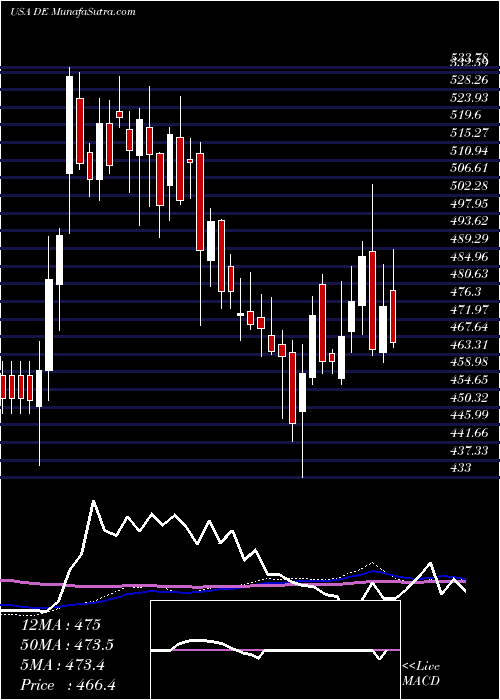Select the 489.29 price axis label
Screen dimensions: 500x700
(471, 239)
